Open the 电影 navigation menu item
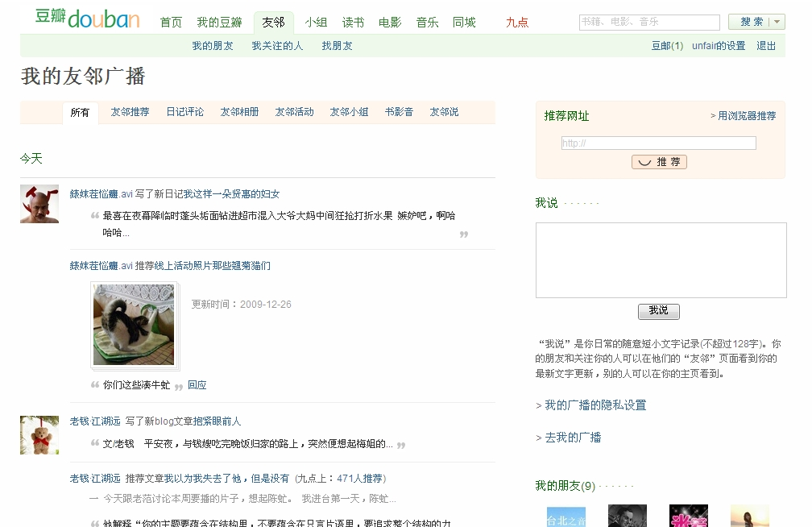This screenshot has height=527, width=812. 390,23
